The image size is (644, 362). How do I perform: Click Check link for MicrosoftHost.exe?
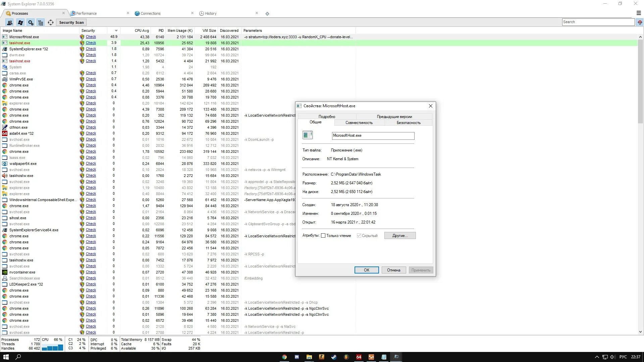pos(91,37)
